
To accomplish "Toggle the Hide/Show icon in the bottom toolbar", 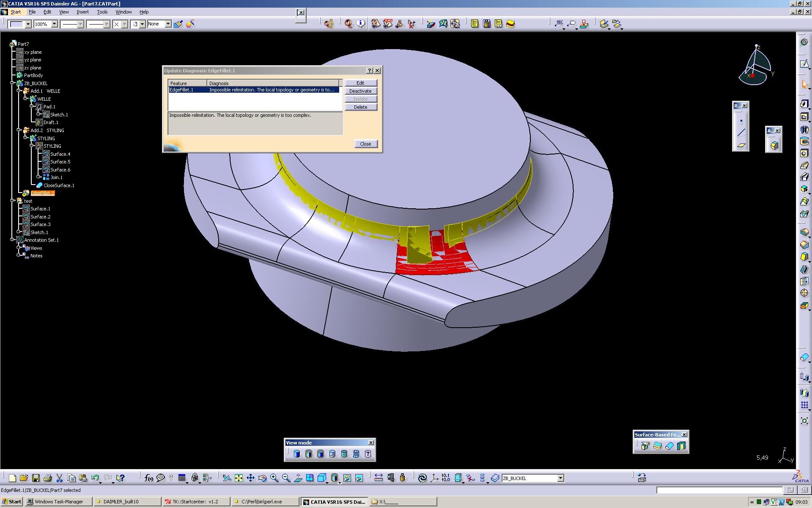I will click(347, 478).
